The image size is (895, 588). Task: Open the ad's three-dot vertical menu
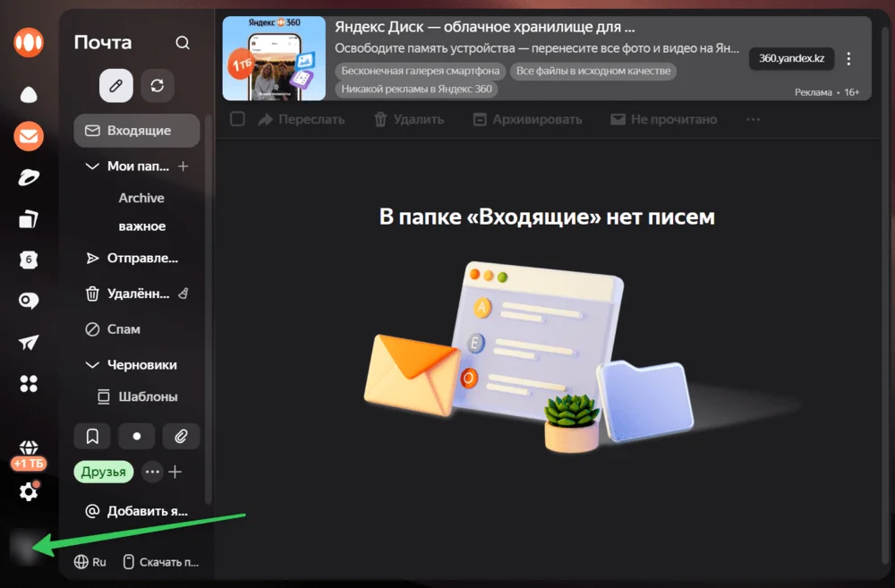tap(848, 59)
